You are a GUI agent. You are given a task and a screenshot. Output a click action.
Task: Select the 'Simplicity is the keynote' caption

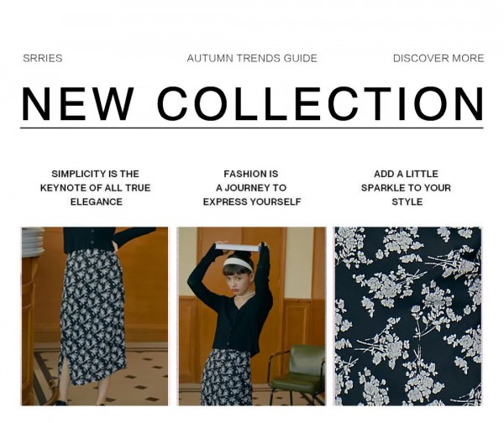tap(96, 188)
